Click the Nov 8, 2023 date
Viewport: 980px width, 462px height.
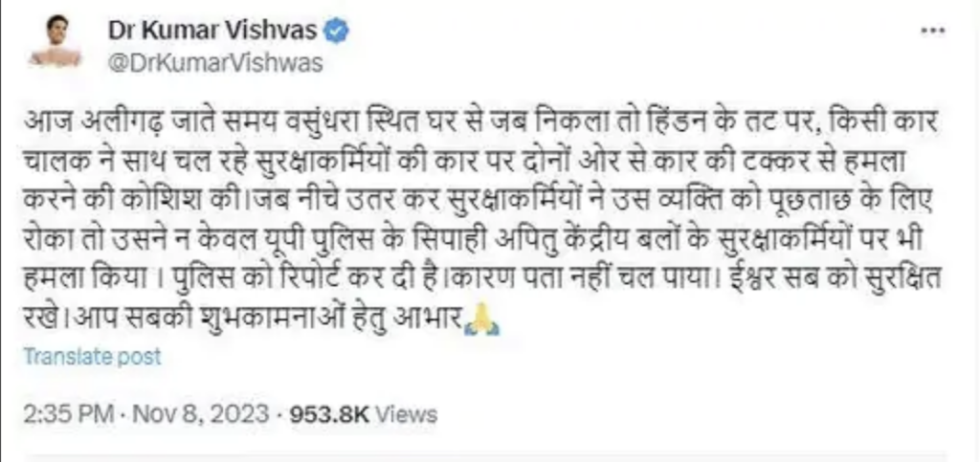click(x=199, y=414)
